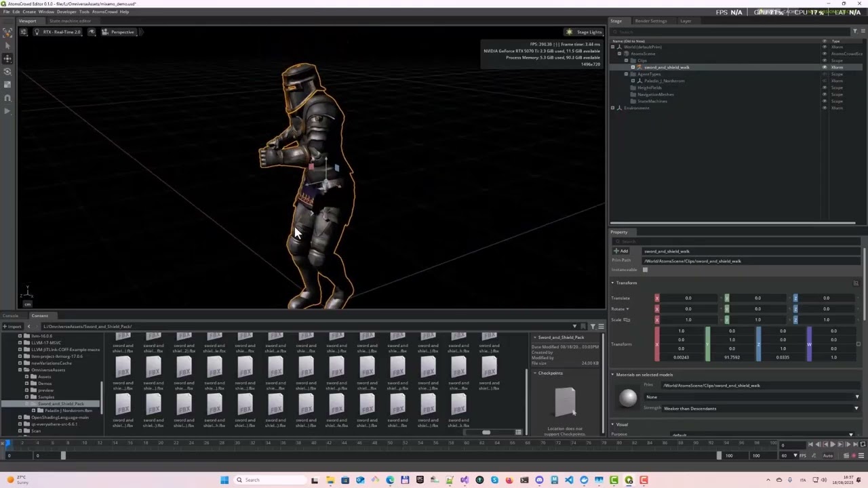The image size is (868, 488).
Task: Select the Sword_and_Shield_Pack folder
Action: click(60, 404)
